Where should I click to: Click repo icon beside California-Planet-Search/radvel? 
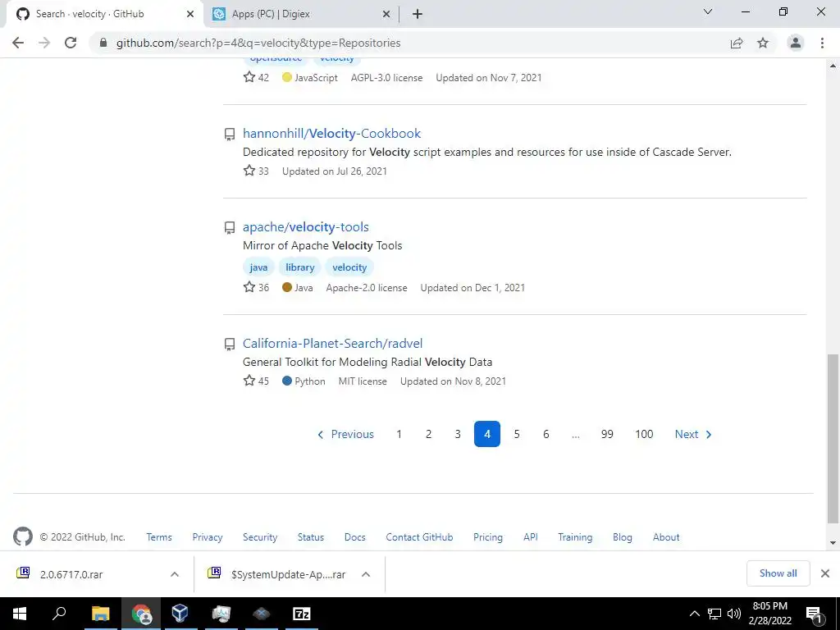tap(230, 344)
